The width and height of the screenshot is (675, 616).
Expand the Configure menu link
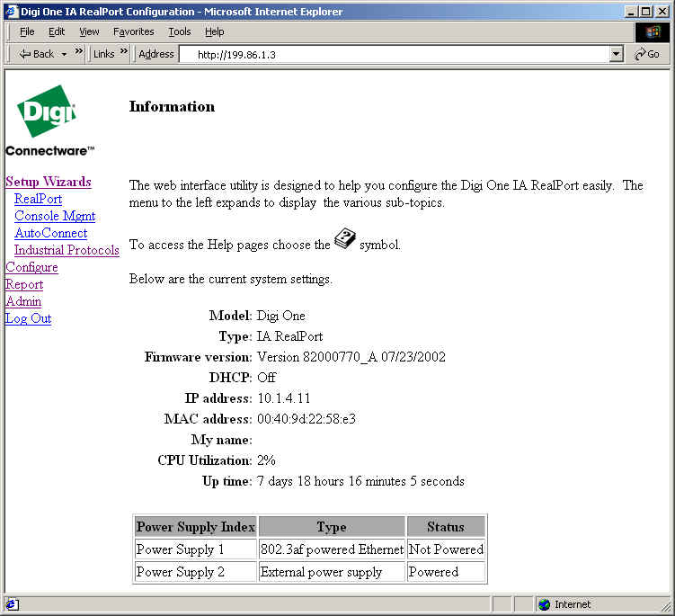31,267
